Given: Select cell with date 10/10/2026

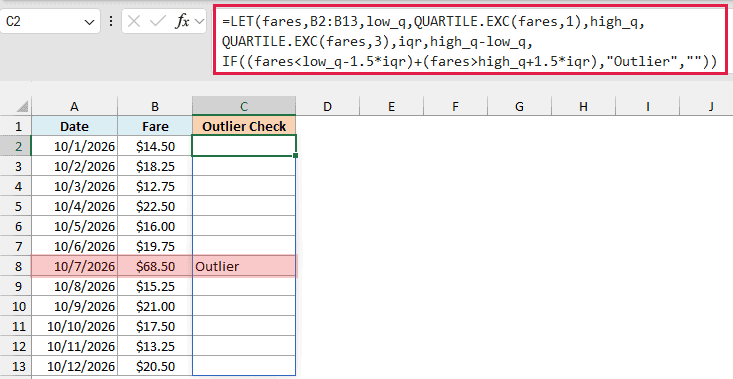Looking at the screenshot, I should tap(74, 326).
